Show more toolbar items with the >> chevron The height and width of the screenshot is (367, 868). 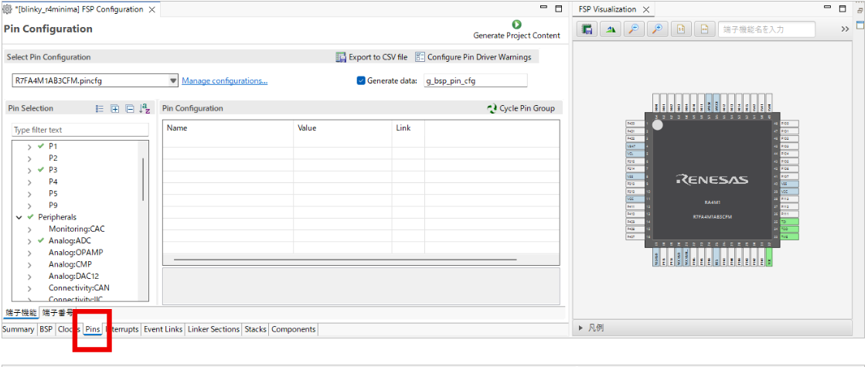pos(845,29)
